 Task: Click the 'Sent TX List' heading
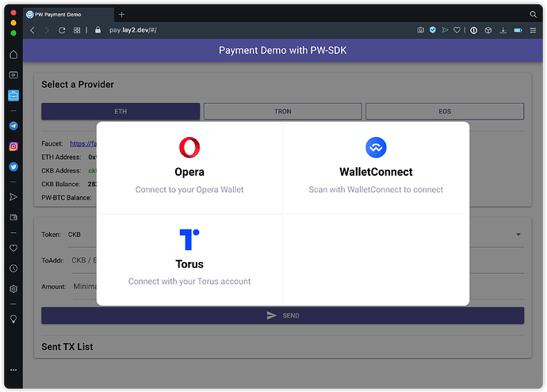tap(67, 347)
